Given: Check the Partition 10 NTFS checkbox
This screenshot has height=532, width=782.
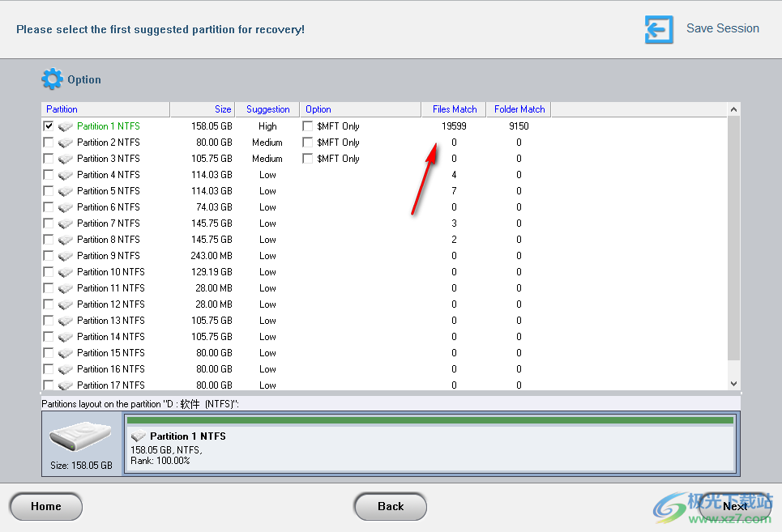Looking at the screenshot, I should (x=49, y=272).
